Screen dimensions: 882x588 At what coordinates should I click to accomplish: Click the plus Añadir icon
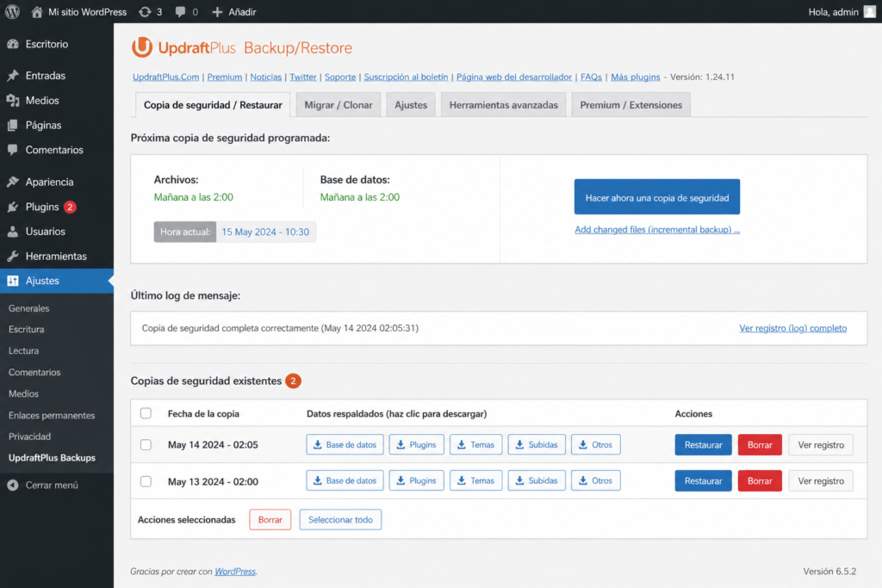coord(217,12)
